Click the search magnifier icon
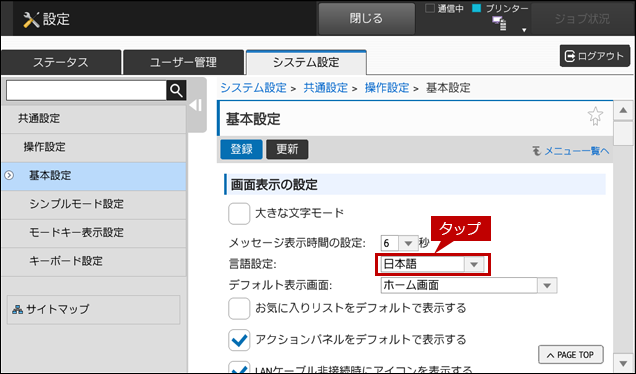 pyautogui.click(x=176, y=90)
